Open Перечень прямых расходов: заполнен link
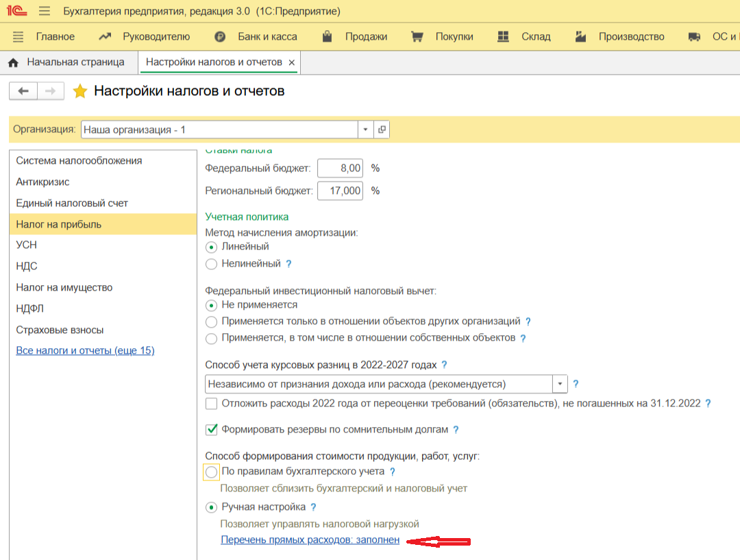The height and width of the screenshot is (560, 740). click(x=310, y=539)
